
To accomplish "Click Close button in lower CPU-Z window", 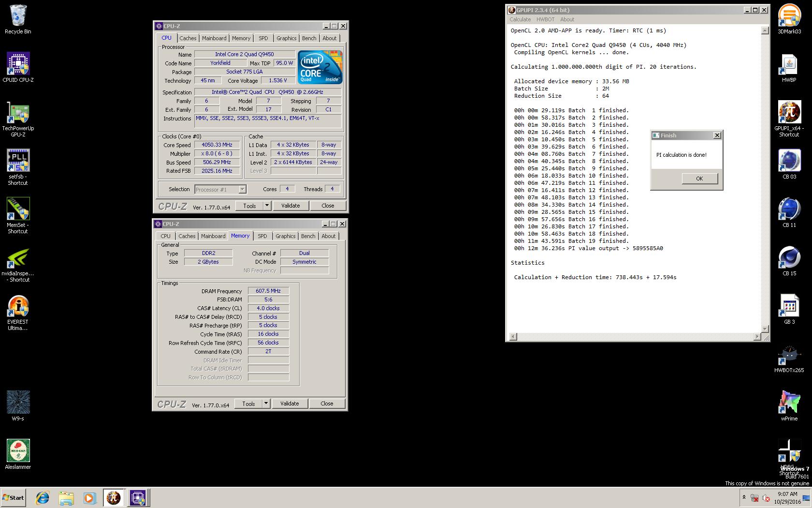I will [327, 403].
